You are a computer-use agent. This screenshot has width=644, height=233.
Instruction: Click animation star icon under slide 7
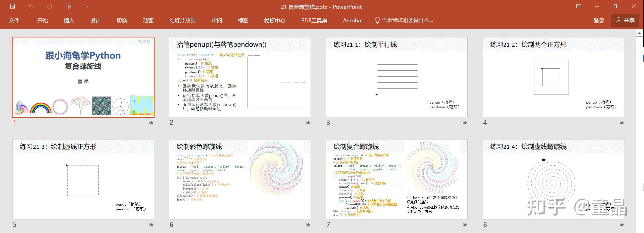(465, 225)
